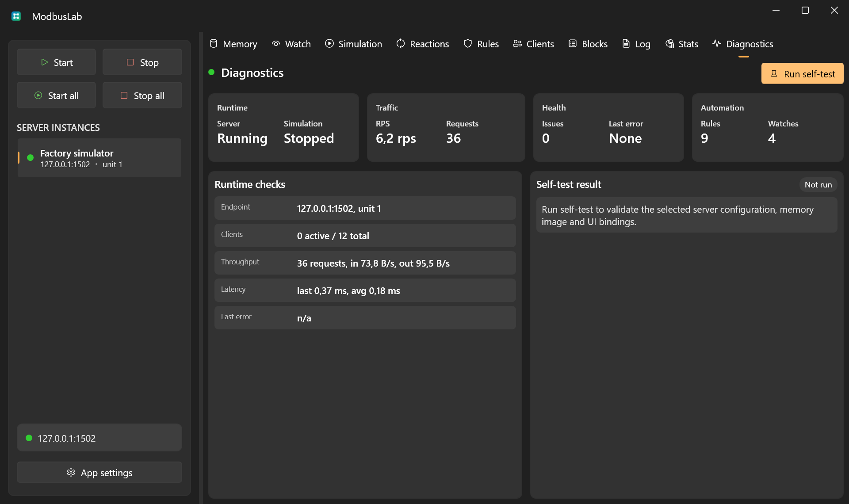This screenshot has width=849, height=504.
Task: Click the SERVER INSTANCES heading
Action: coord(58,128)
